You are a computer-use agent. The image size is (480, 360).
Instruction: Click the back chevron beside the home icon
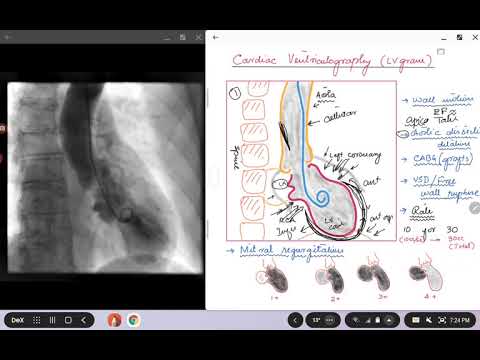tap(84, 320)
